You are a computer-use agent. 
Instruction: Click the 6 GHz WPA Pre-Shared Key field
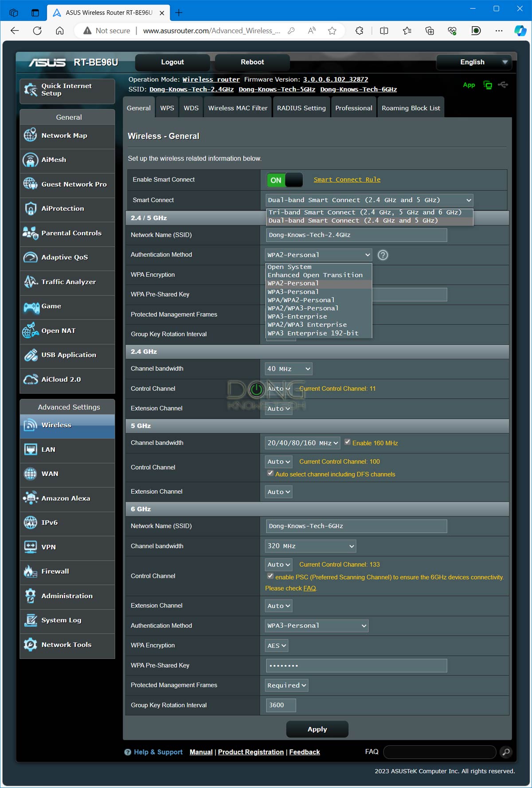pos(356,666)
